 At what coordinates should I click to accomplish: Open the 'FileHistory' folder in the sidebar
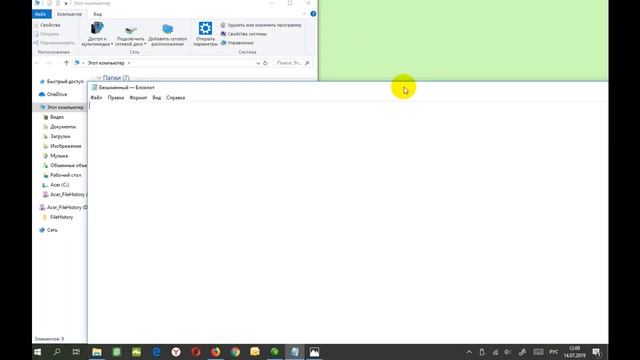pos(58,217)
